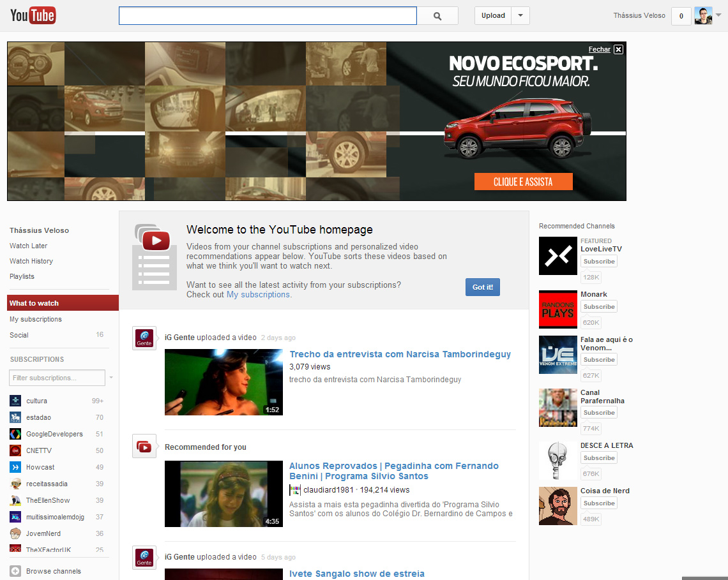Expand the account menu arrow
The image size is (728, 580).
tap(718, 15)
